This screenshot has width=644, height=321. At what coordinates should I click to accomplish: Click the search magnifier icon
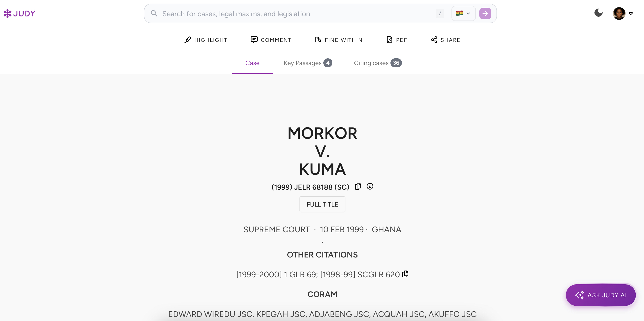click(154, 14)
